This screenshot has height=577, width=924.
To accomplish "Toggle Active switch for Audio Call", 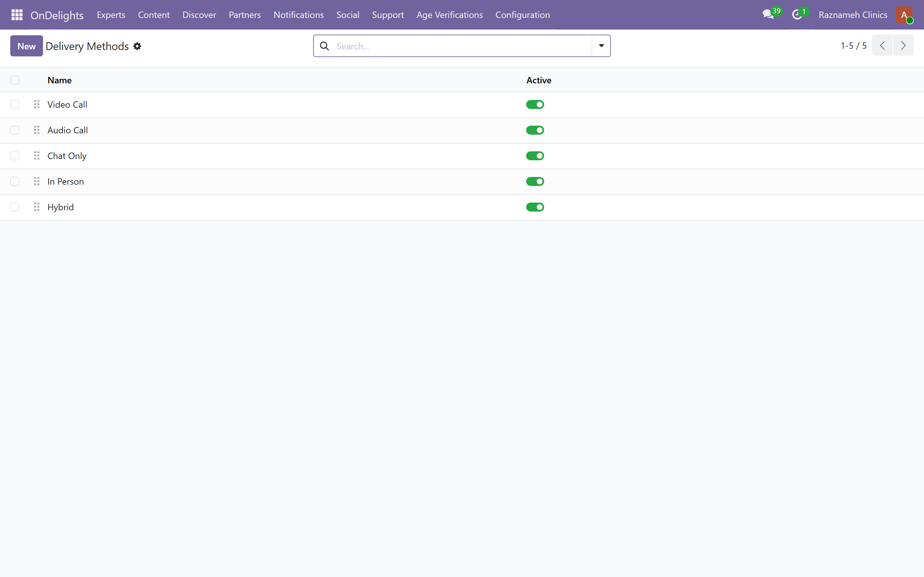I will click(535, 130).
